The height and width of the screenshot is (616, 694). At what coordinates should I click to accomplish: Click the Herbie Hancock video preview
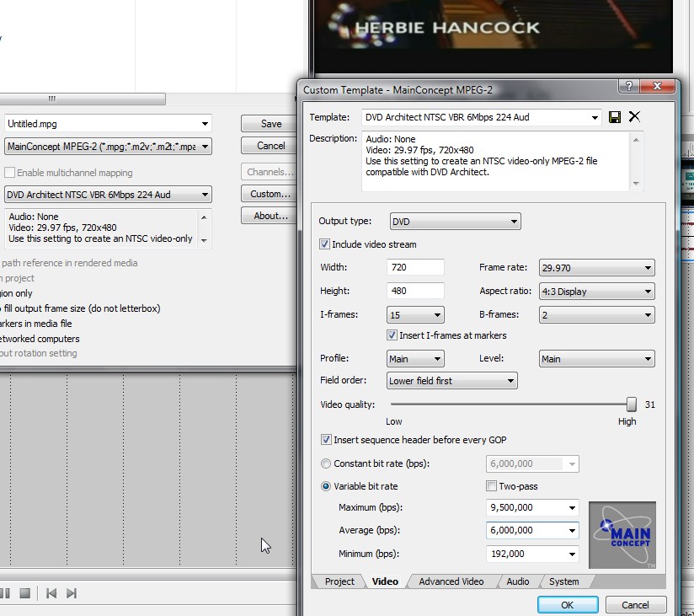click(x=493, y=36)
